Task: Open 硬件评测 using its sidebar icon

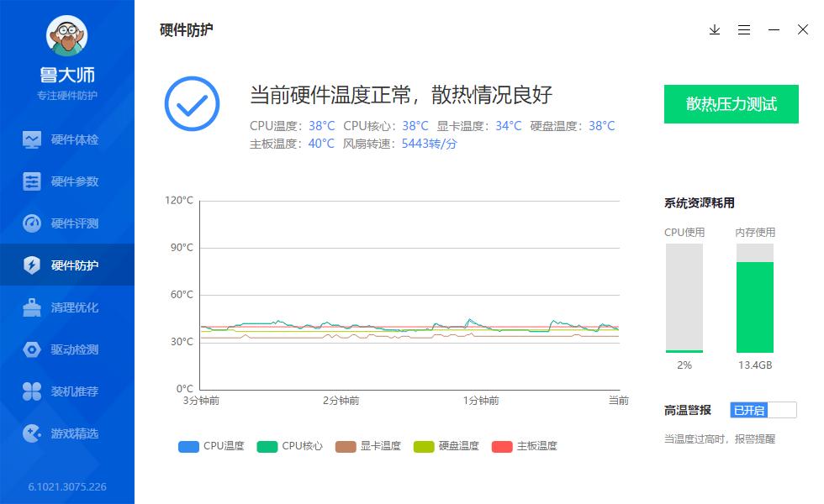Action: coord(30,223)
